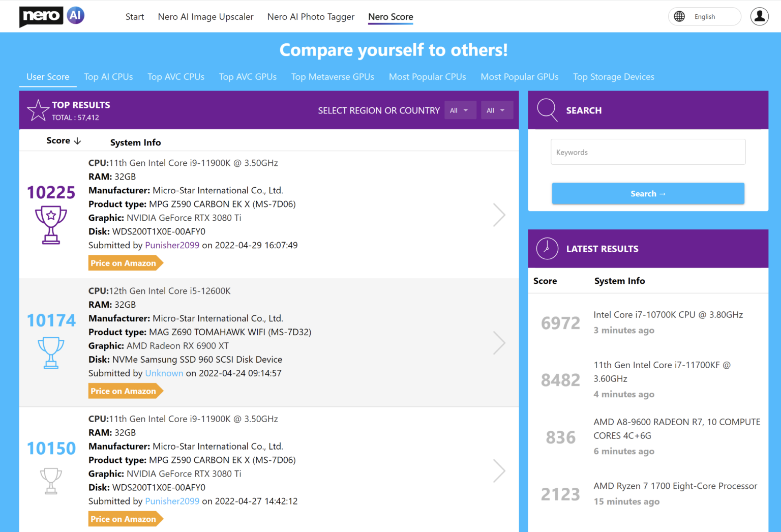The width and height of the screenshot is (781, 532).
Task: Click Price on Amazon for the top result
Action: tap(124, 263)
